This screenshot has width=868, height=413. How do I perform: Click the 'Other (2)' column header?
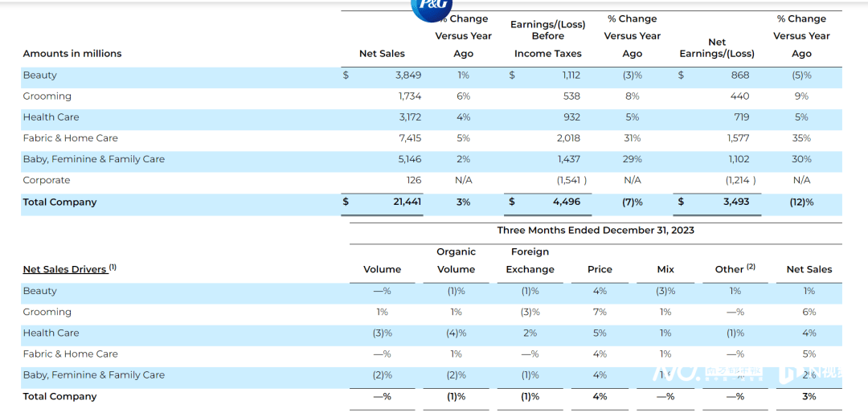click(735, 269)
